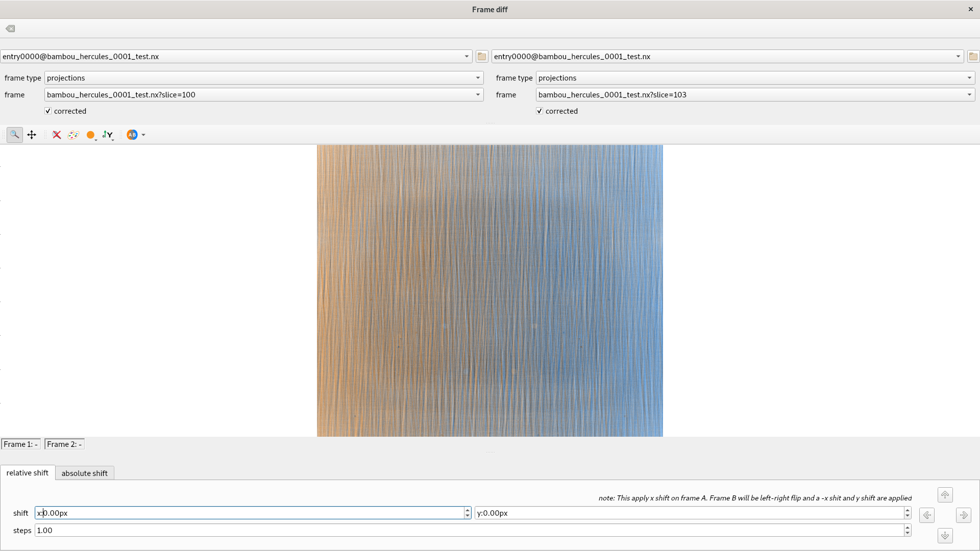Viewport: 980px width, 551px height.
Task: Click the AB comparison tool icon
Action: coord(132,135)
